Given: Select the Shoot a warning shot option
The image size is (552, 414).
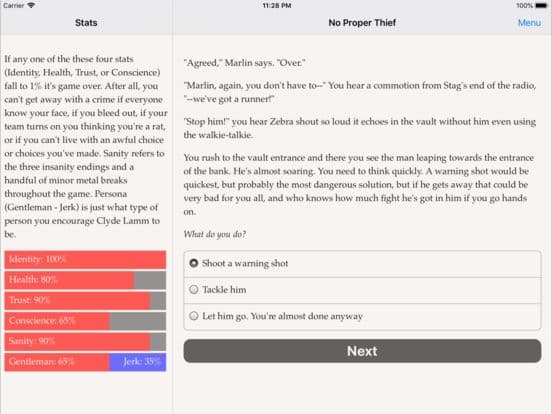Looking at the screenshot, I should coord(362,264).
